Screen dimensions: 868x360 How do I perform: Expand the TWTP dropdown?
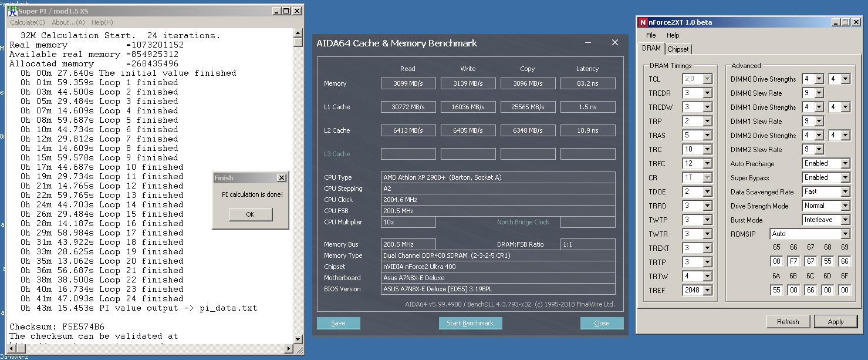(707, 220)
